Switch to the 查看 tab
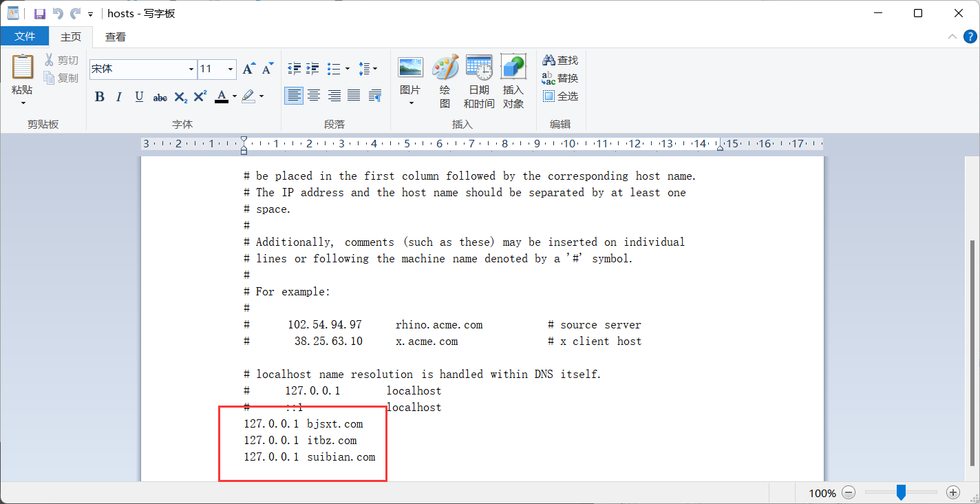The image size is (980, 504). [116, 36]
